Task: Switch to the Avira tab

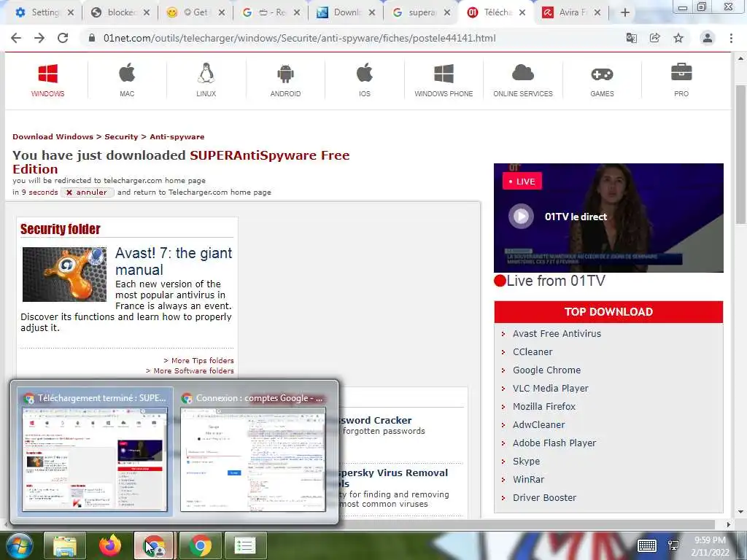Action: tap(572, 12)
